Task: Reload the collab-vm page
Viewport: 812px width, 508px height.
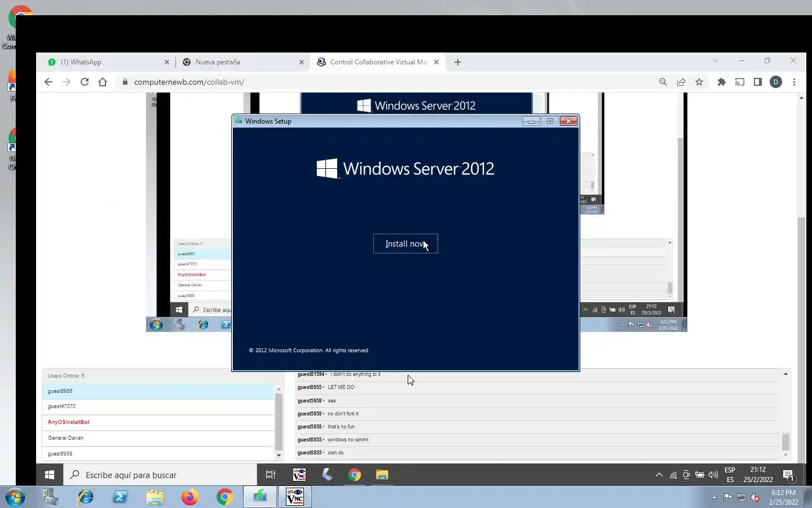Action: coord(85,82)
